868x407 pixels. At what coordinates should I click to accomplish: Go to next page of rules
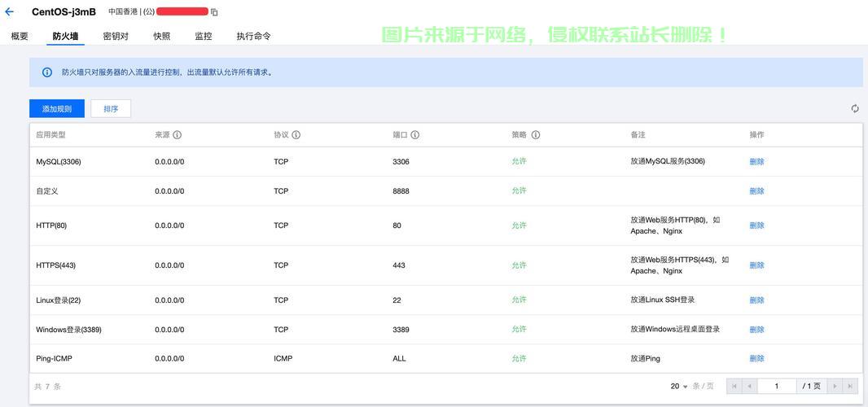click(835, 386)
